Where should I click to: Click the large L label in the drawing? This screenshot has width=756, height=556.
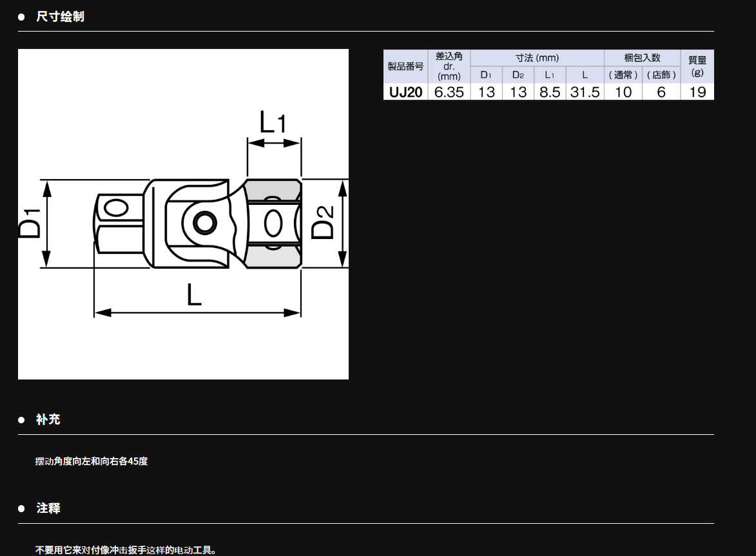point(194,295)
